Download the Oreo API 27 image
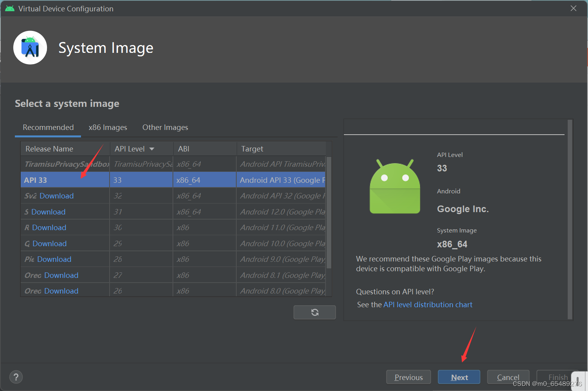Viewport: 588px width, 391px height. coord(61,275)
